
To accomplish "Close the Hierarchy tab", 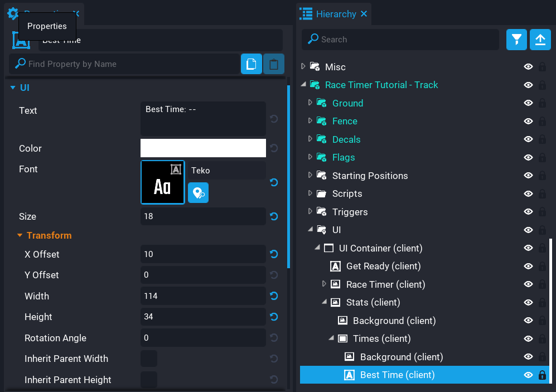I will [364, 14].
